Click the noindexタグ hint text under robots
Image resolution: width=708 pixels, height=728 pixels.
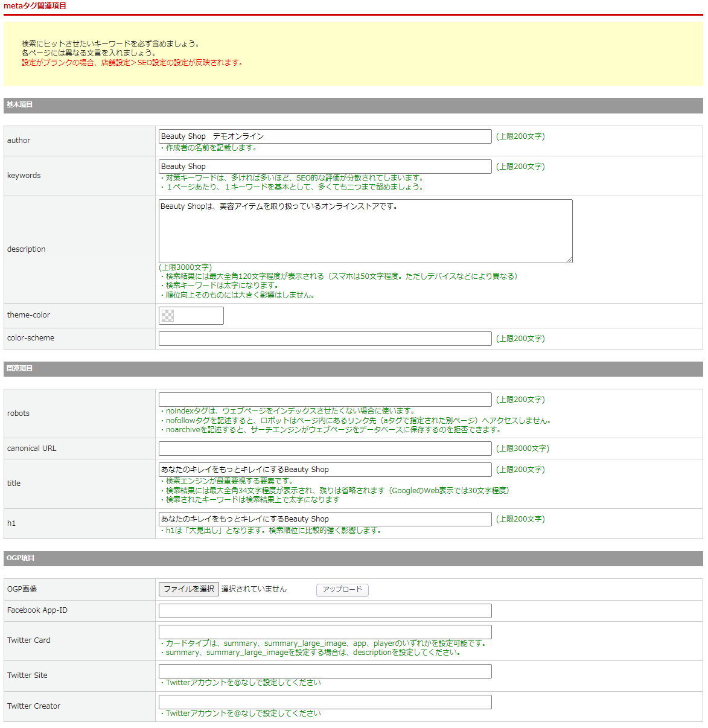[287, 411]
